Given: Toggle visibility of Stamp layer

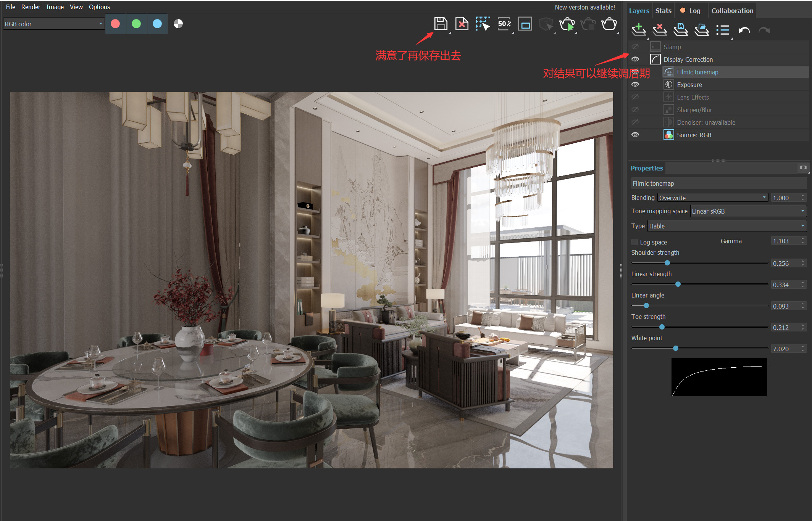Looking at the screenshot, I should tap(635, 47).
